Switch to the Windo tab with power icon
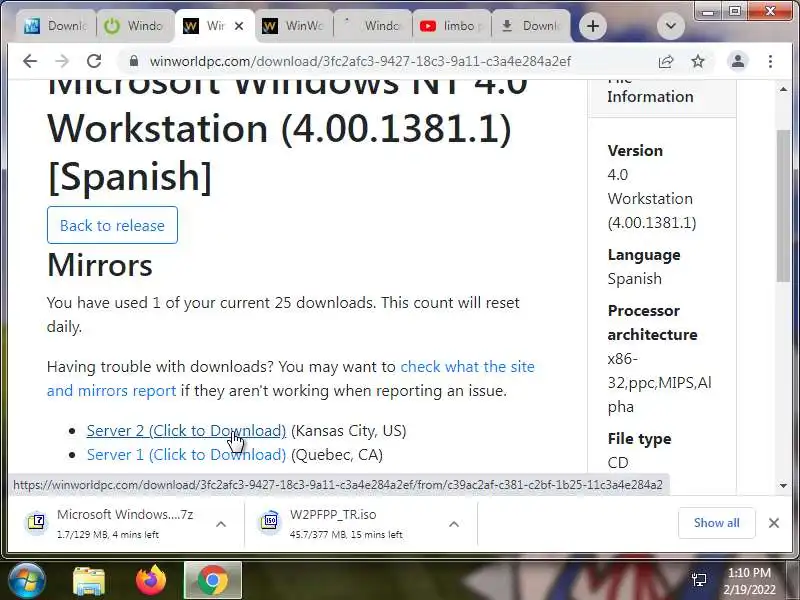 pos(134,26)
